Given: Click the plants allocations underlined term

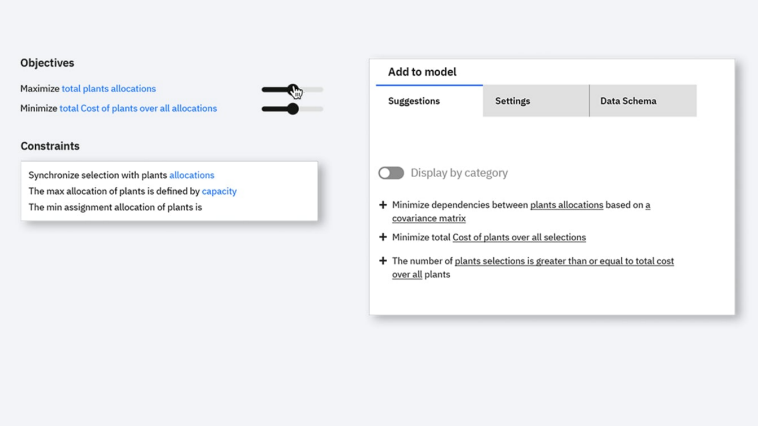Looking at the screenshot, I should (x=567, y=205).
